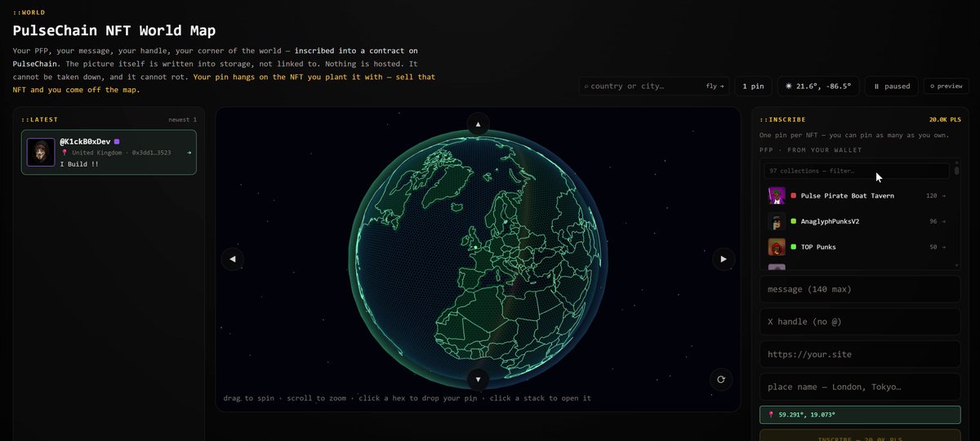Rotate globe right with right arrow
The width and height of the screenshot is (980, 441).
[724, 259]
